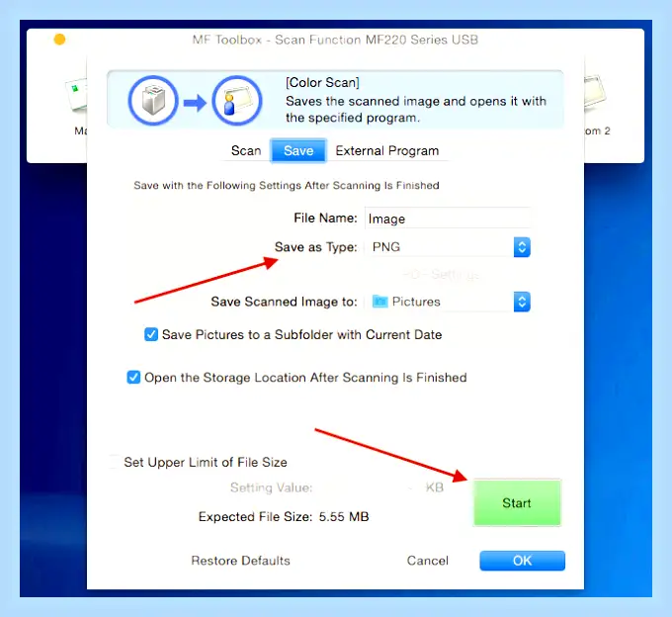Click the Save as Type label

click(316, 247)
